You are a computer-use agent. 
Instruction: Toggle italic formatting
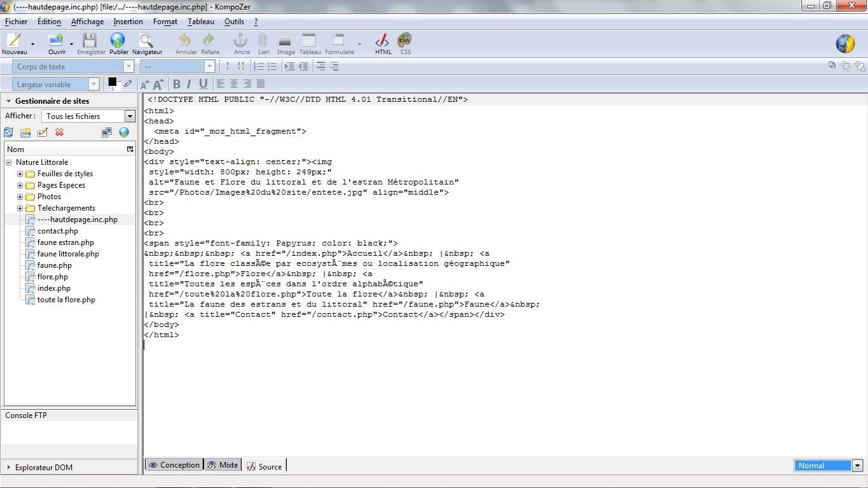(189, 84)
